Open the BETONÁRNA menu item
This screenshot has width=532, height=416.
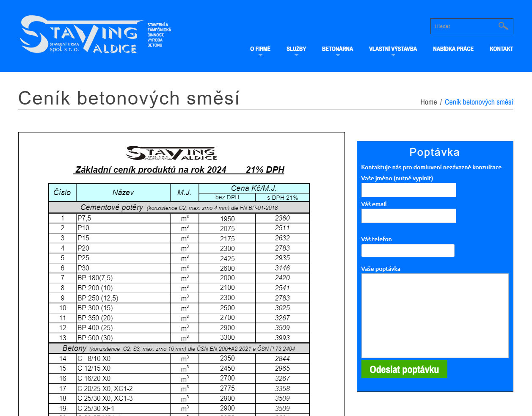(x=337, y=49)
